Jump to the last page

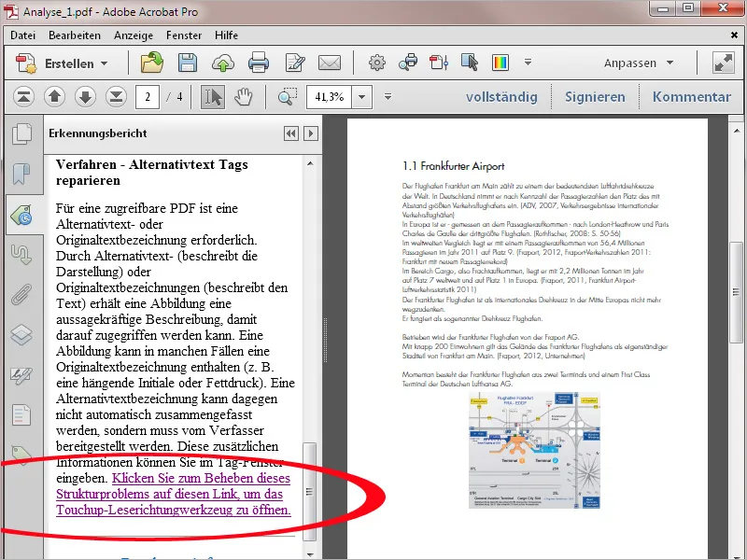tap(116, 97)
